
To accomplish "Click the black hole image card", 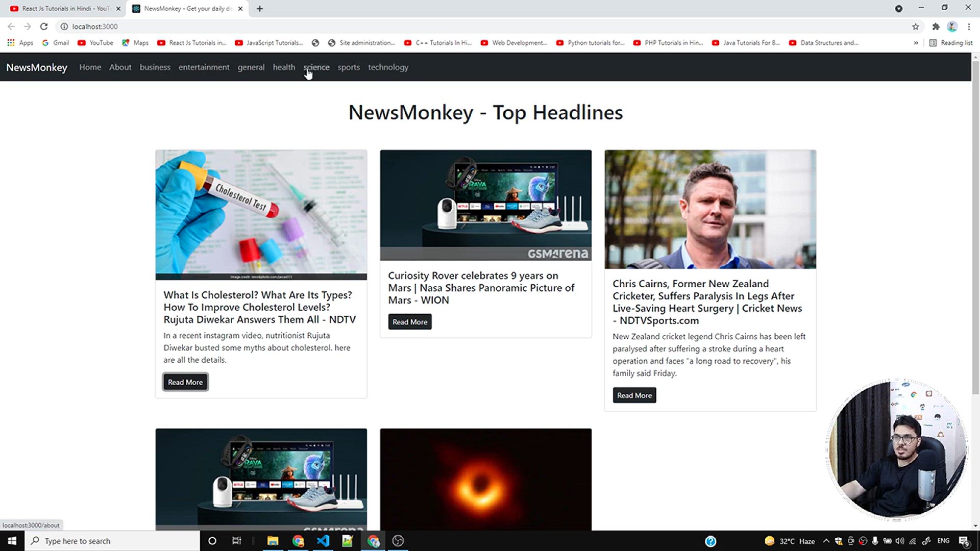I will [x=486, y=480].
